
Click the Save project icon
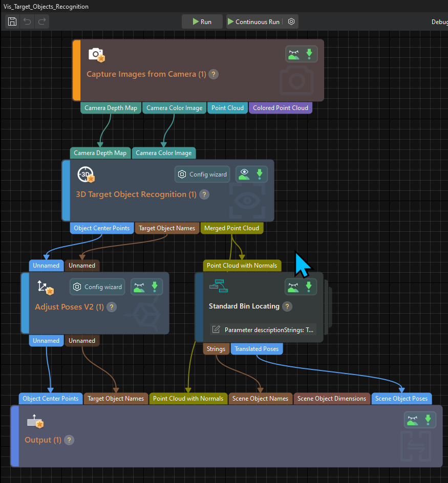click(x=12, y=21)
